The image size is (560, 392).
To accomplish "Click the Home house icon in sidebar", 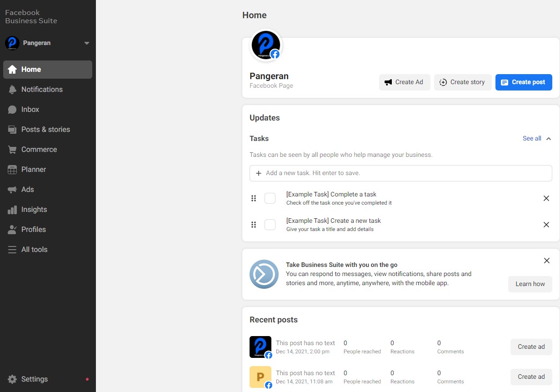I will 12,70.
